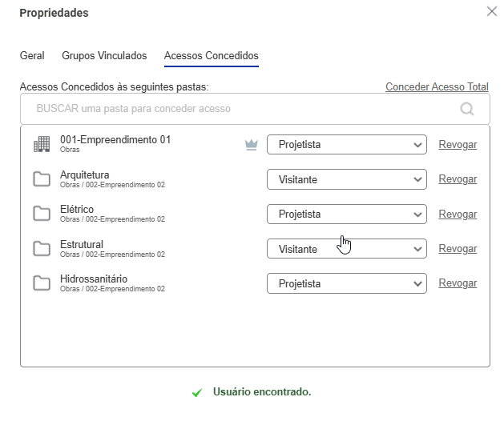Expand the Elétrico permission dropdown
This screenshot has height=425, width=504.
coord(347,214)
